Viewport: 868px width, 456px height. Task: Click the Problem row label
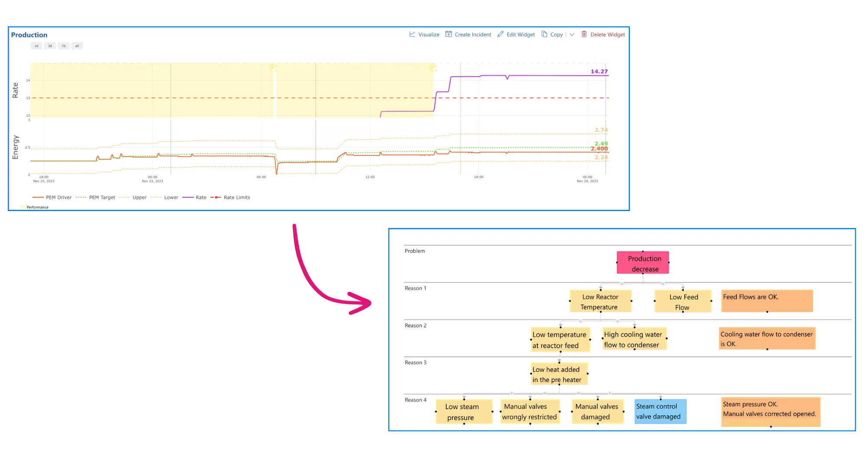414,251
